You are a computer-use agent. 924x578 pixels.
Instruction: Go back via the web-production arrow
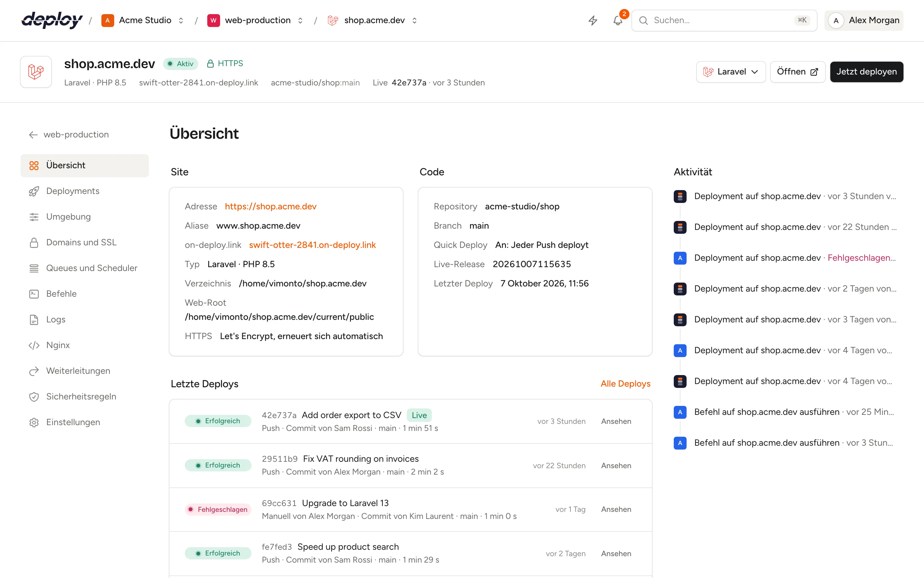(x=69, y=135)
